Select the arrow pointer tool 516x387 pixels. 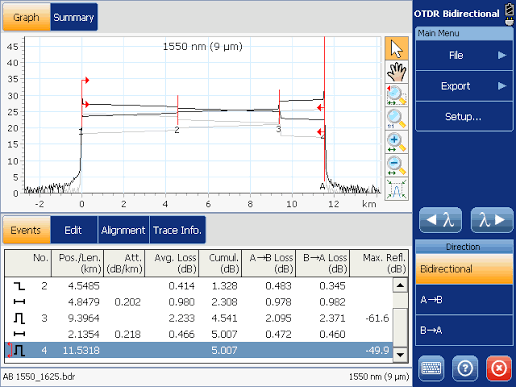(396, 49)
